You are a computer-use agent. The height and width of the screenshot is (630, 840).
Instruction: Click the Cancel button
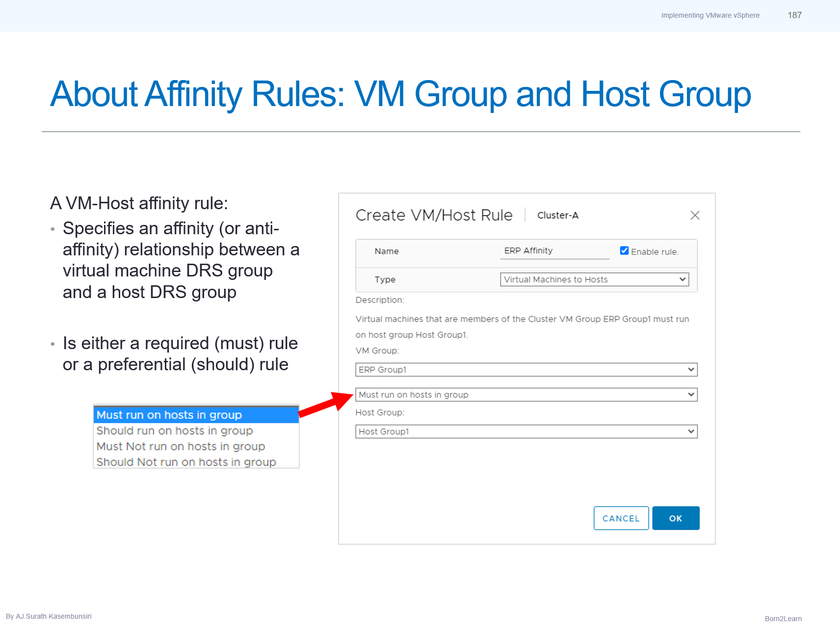621,518
